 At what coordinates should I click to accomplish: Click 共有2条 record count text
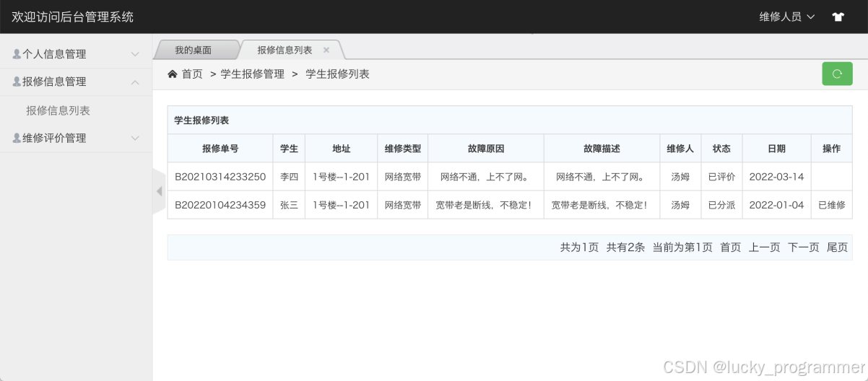click(x=625, y=247)
